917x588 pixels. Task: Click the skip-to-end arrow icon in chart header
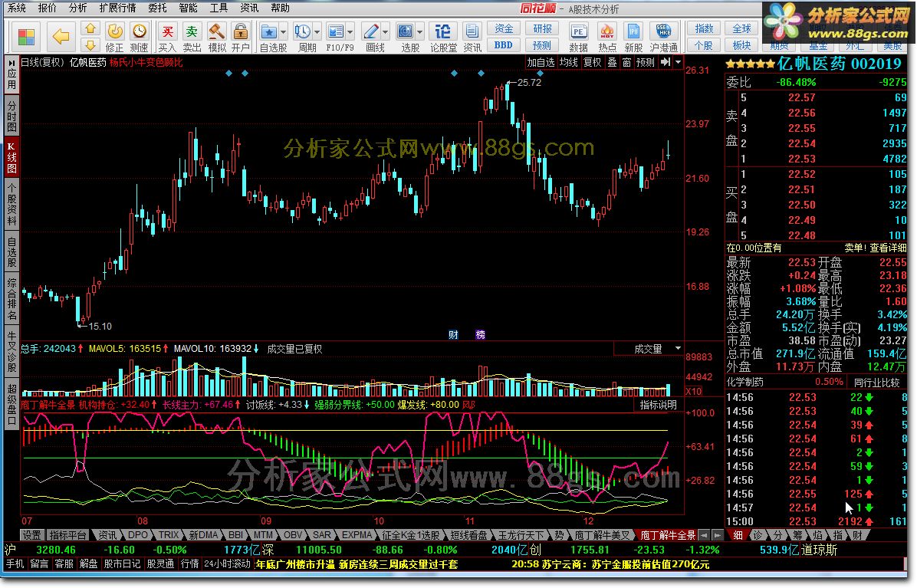(666, 62)
